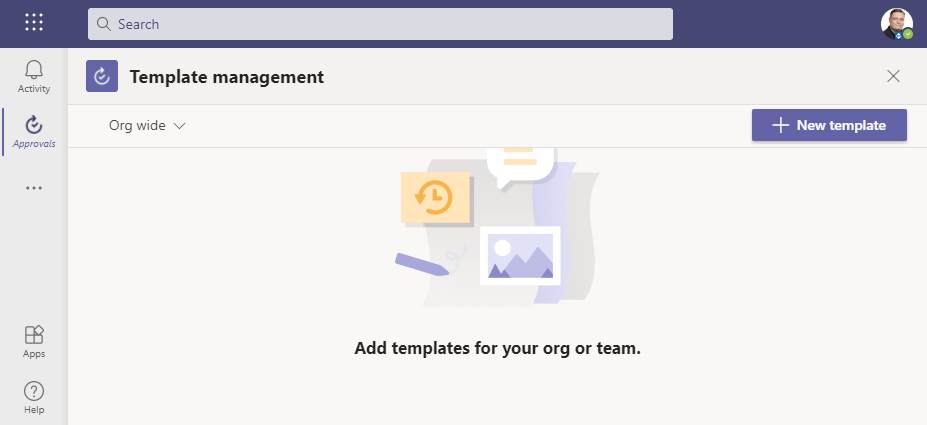
Task: Click the New template button
Action: [x=829, y=125]
